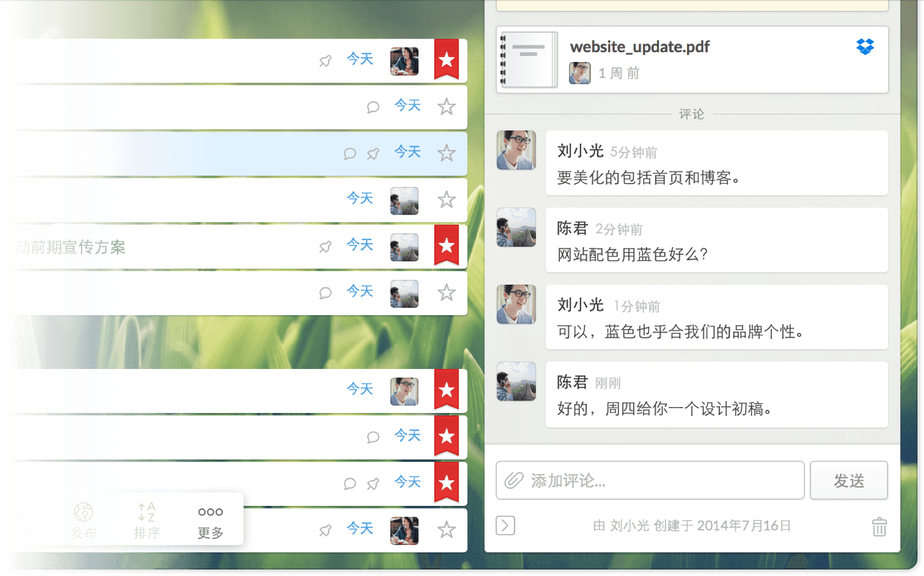The height and width of the screenshot is (576, 924).
Task: Star the task with comment icon and man avatar
Action: pos(447,293)
